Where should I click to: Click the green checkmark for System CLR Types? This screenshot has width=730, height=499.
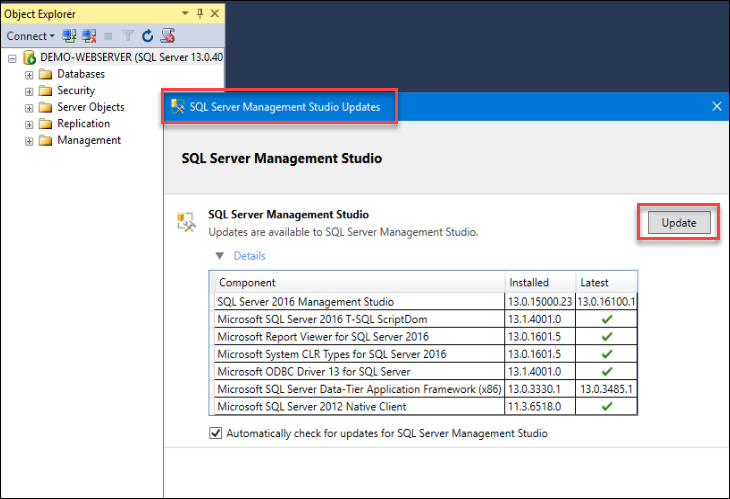(x=607, y=354)
